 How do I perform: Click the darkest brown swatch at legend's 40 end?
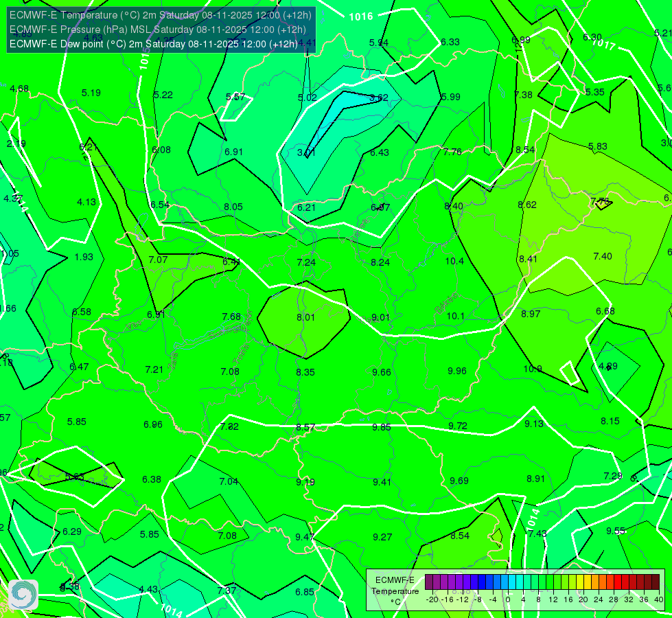pyautogui.click(x=656, y=582)
